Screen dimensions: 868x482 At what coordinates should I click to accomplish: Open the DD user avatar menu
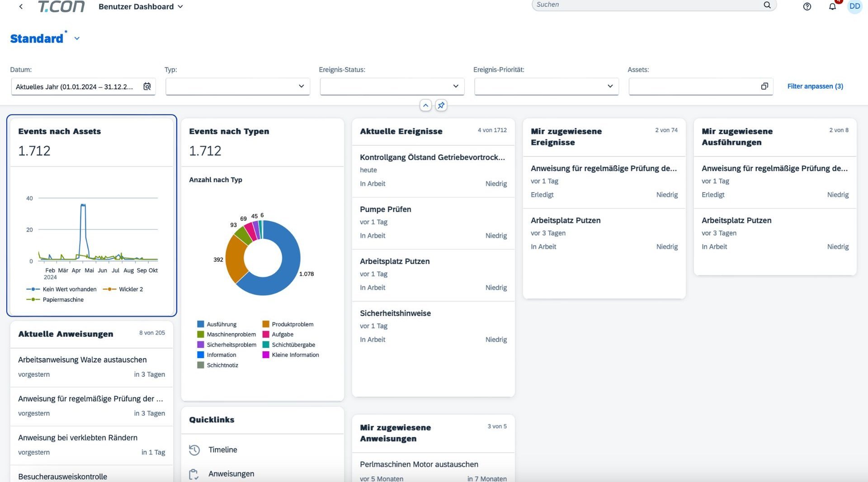(x=854, y=6)
